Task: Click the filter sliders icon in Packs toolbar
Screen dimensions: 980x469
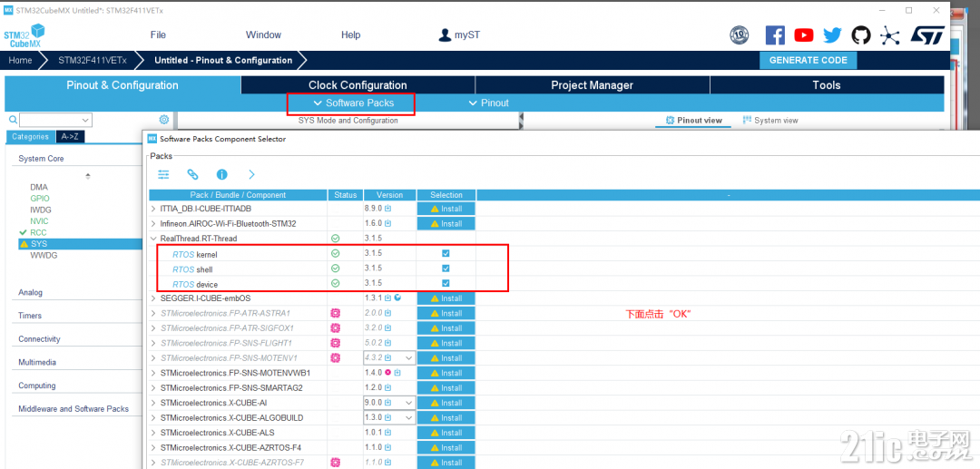Action: [x=163, y=174]
